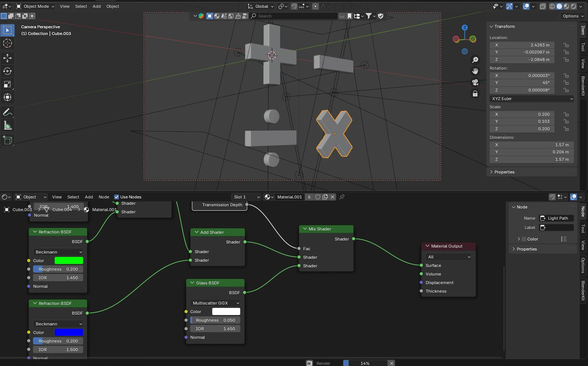Viewport: 588px width, 366px height.
Task: Lock camera to view toggle
Action: [475, 93]
